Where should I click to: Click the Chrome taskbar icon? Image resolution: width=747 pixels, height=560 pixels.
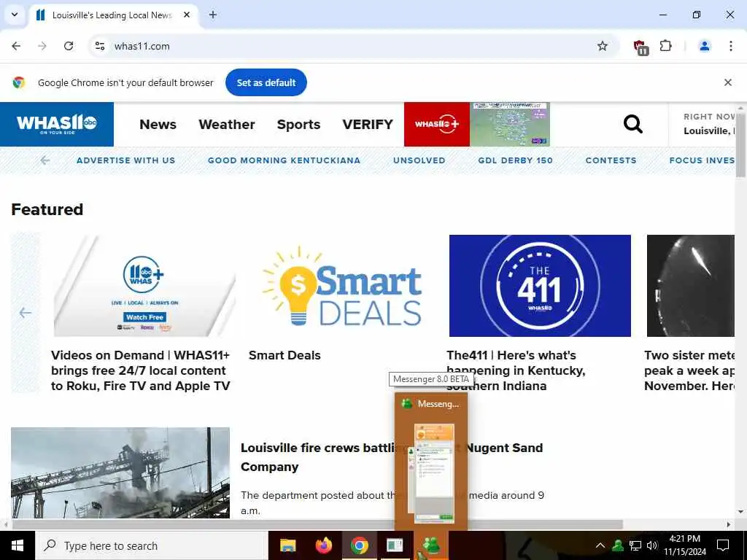(359, 545)
